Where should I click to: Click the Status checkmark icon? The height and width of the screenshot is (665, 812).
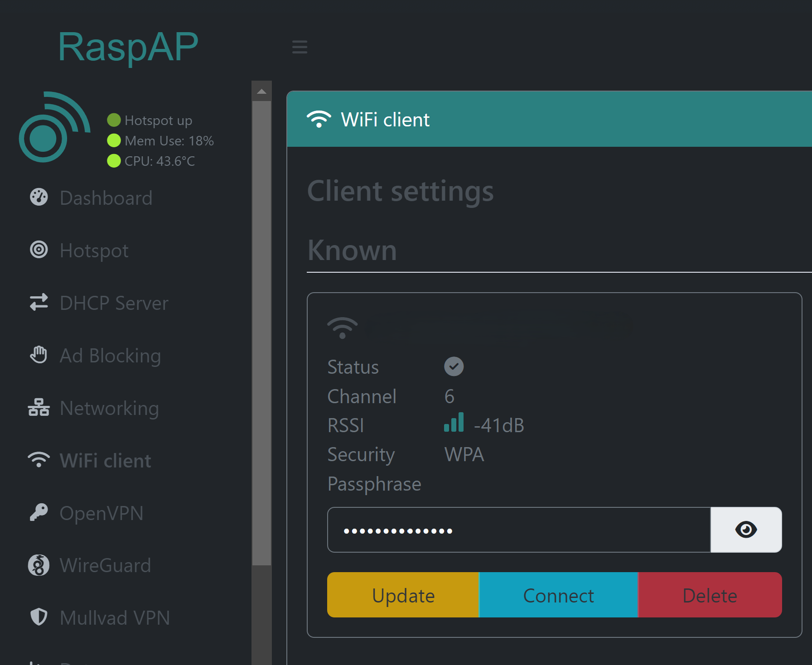coord(454,366)
